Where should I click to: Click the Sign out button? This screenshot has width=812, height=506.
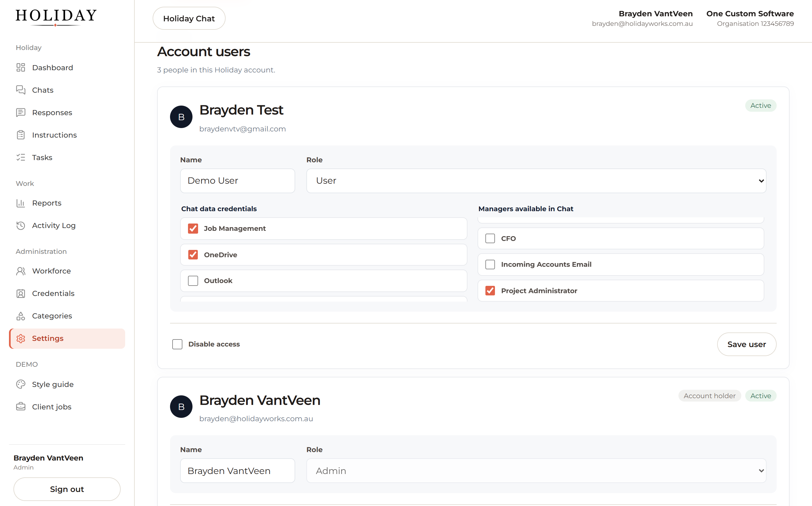[67, 489]
